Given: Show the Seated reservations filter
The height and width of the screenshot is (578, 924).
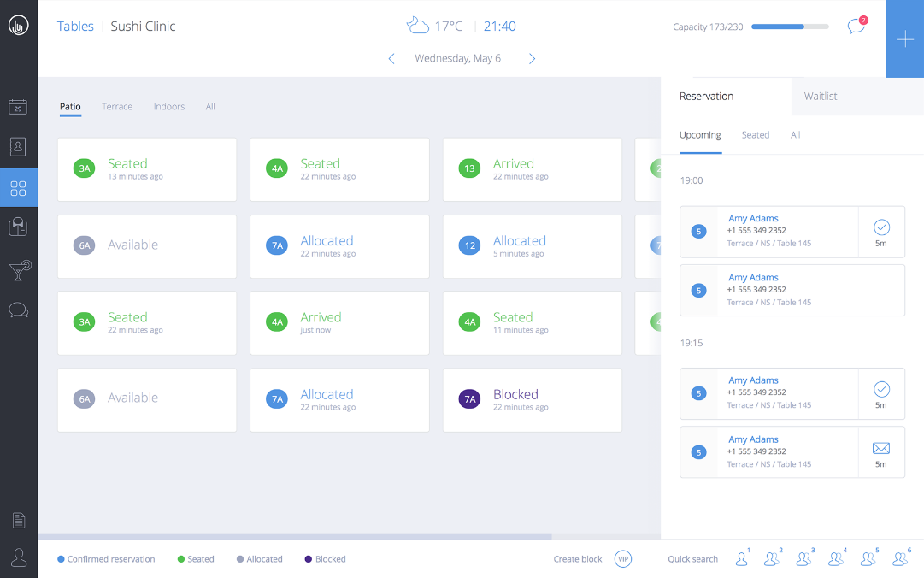Looking at the screenshot, I should [755, 135].
